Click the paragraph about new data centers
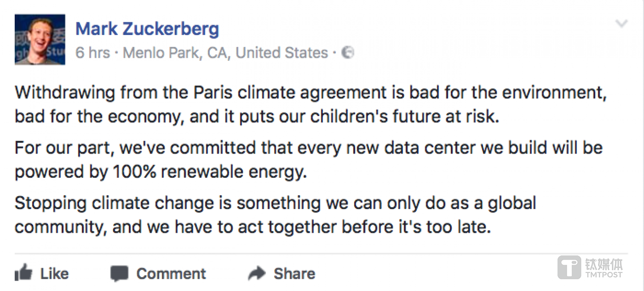Viewport: 644px width, 291px height. coord(309,160)
